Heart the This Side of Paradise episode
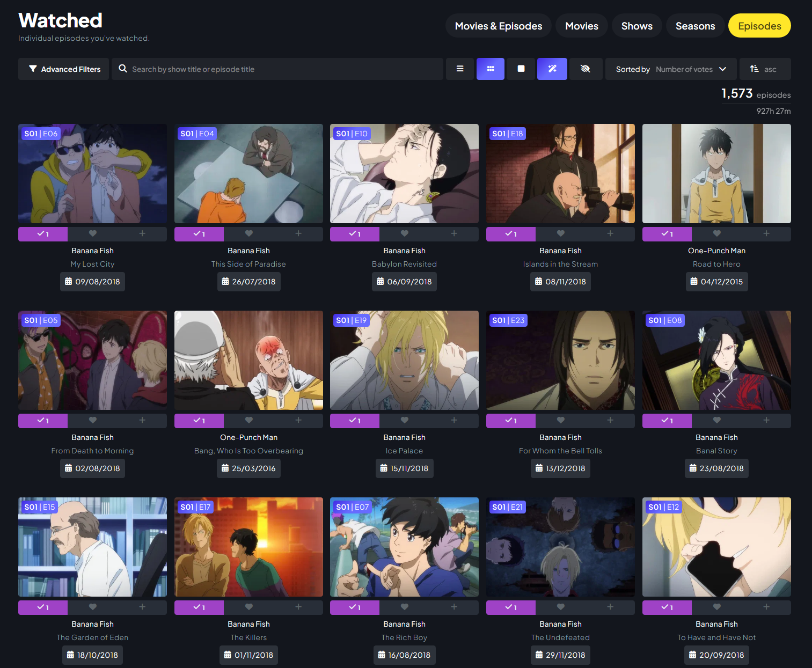The width and height of the screenshot is (812, 668). (x=249, y=234)
